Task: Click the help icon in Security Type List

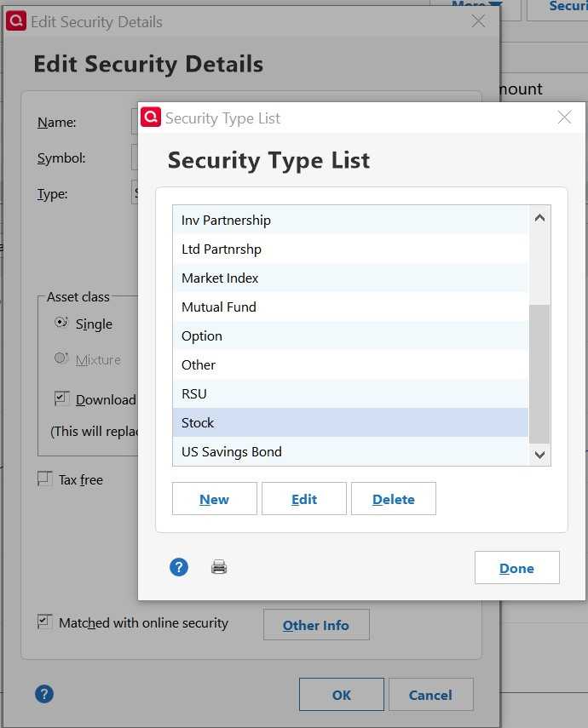Action: click(x=179, y=567)
